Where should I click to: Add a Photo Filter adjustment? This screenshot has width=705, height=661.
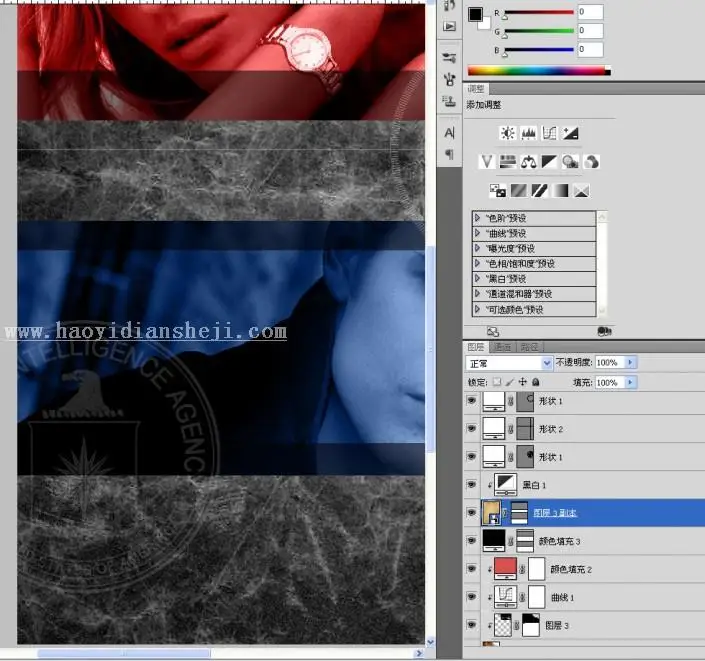(570, 161)
